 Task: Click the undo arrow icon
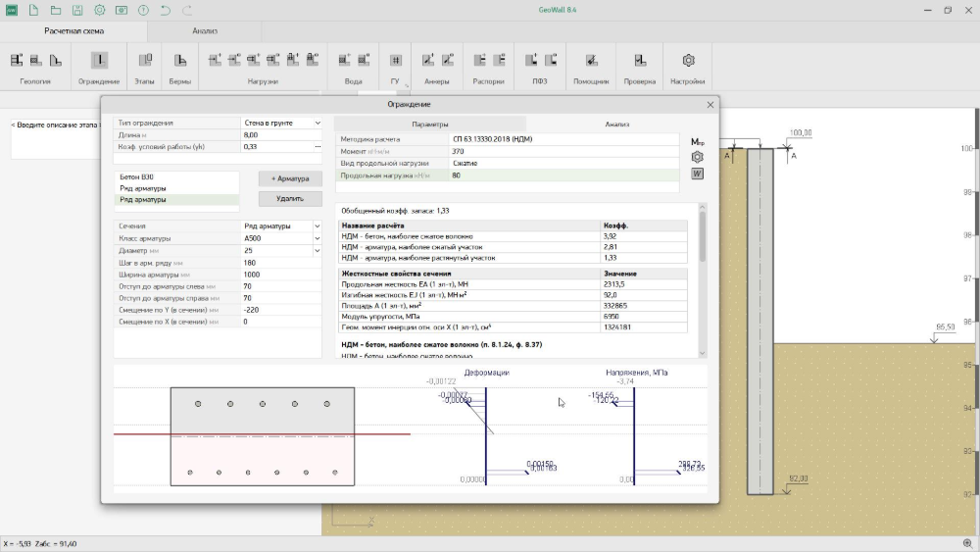(165, 10)
